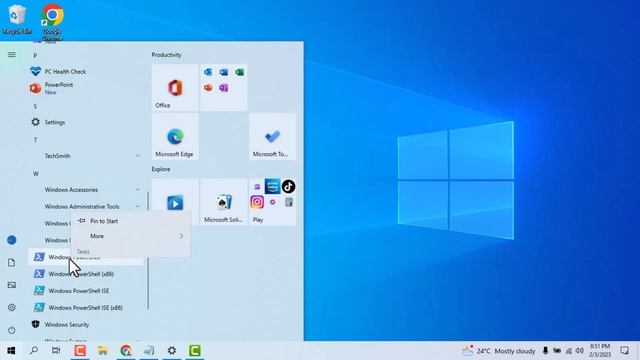The image size is (640, 360).
Task: Open the taskbar clock and date
Action: pyautogui.click(x=600, y=351)
